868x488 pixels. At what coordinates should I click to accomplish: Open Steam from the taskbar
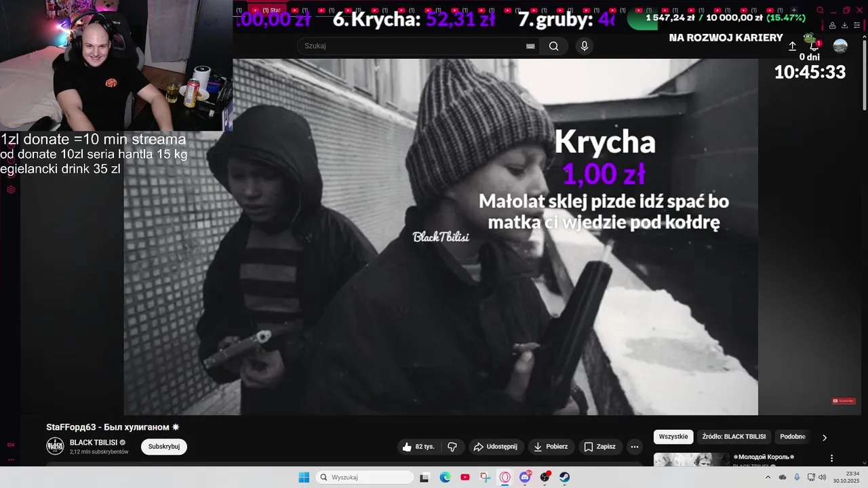coord(565,477)
